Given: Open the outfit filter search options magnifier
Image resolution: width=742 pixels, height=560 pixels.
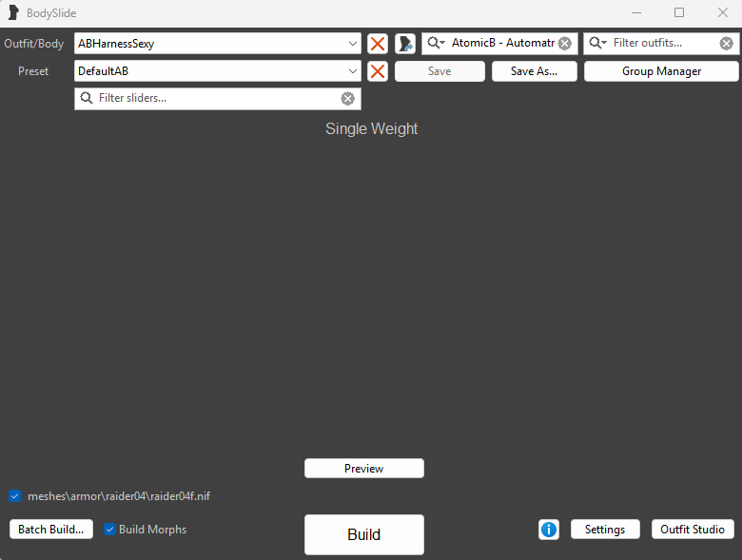Looking at the screenshot, I should 597,43.
